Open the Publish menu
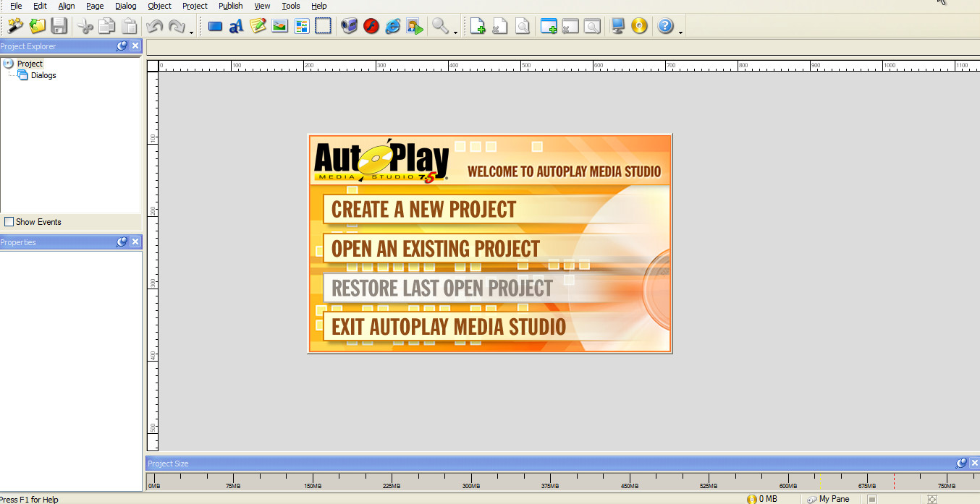The image size is (980, 504). [230, 6]
